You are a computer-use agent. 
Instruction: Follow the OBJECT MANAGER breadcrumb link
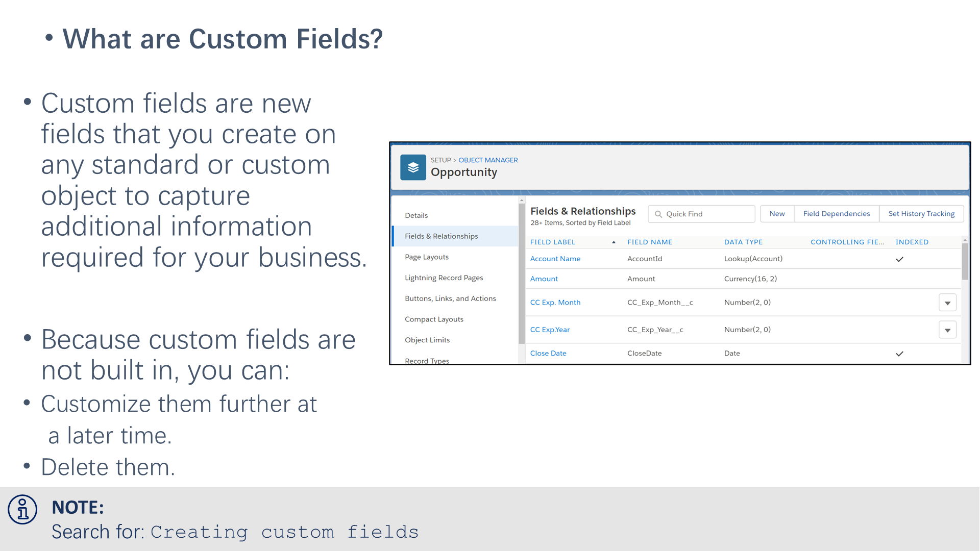488,160
